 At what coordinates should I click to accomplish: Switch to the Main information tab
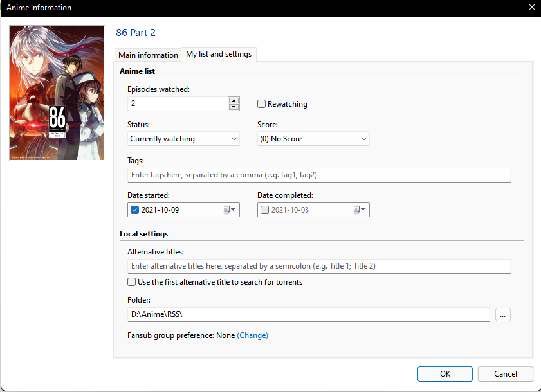[x=147, y=55]
